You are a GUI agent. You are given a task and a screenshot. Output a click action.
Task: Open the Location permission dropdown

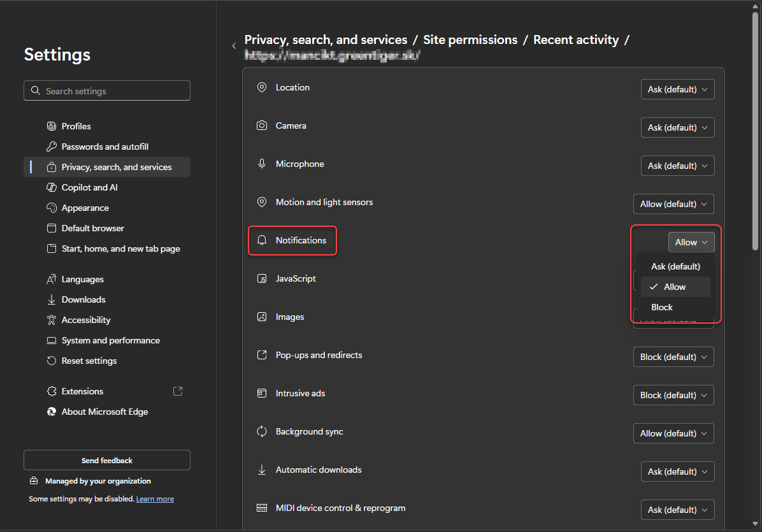pyautogui.click(x=677, y=89)
